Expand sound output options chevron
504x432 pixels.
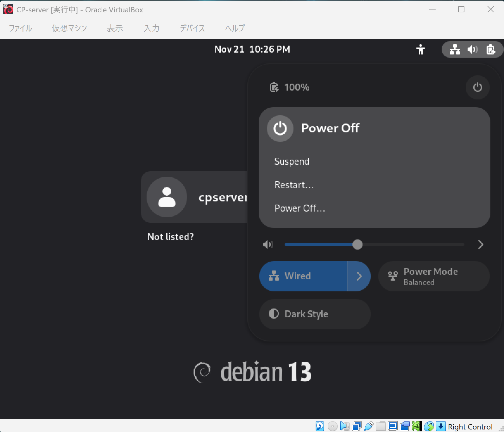pos(481,245)
